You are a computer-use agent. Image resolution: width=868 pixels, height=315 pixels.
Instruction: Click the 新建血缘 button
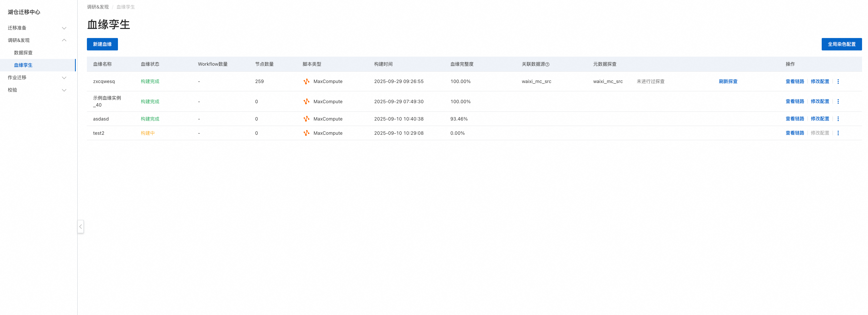(x=102, y=44)
